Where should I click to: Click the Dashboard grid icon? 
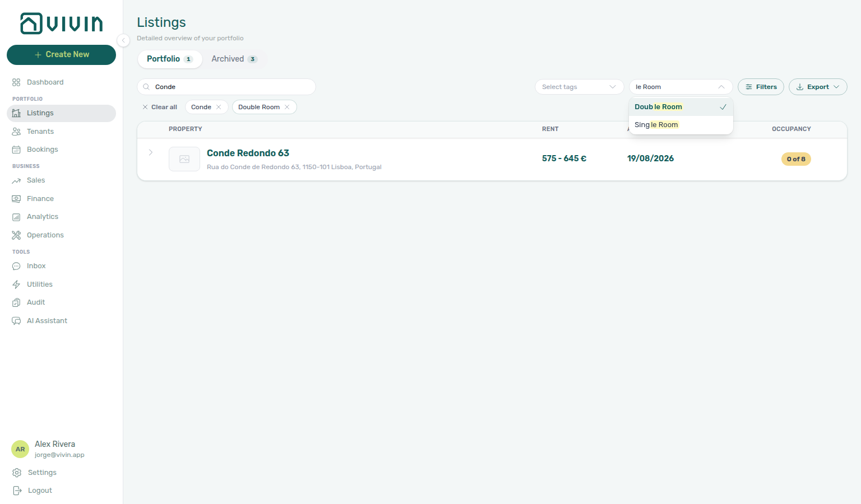[x=16, y=82]
